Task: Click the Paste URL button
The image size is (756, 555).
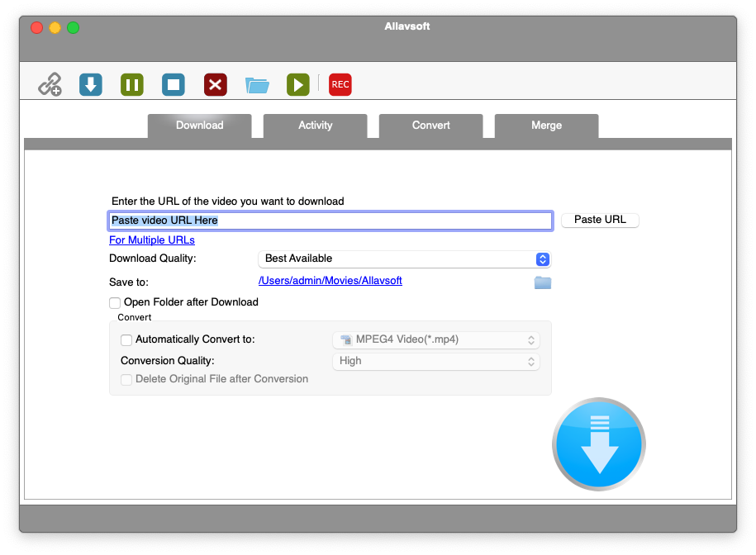Action: click(601, 220)
